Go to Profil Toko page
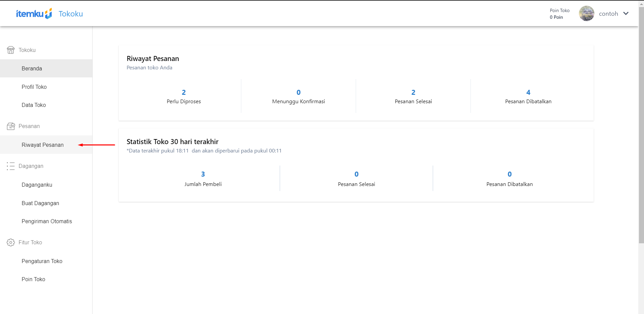Viewport: 644px width, 314px height. pyautogui.click(x=34, y=87)
